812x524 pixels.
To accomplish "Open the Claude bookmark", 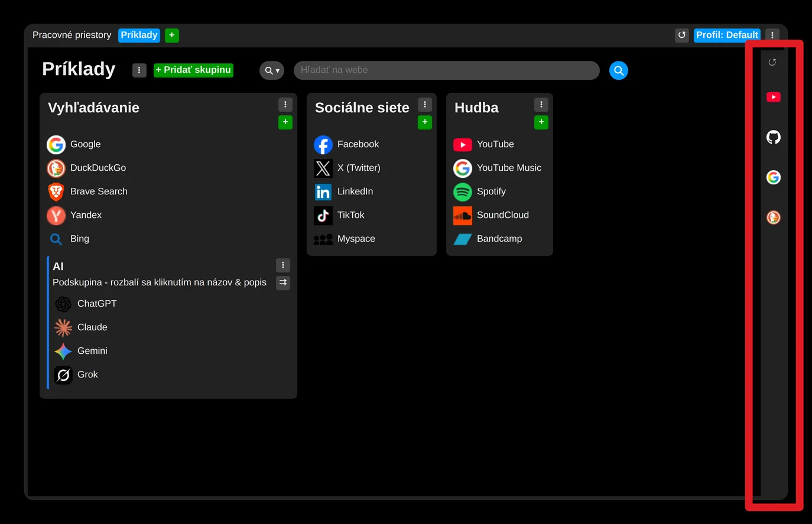I will 81,327.
